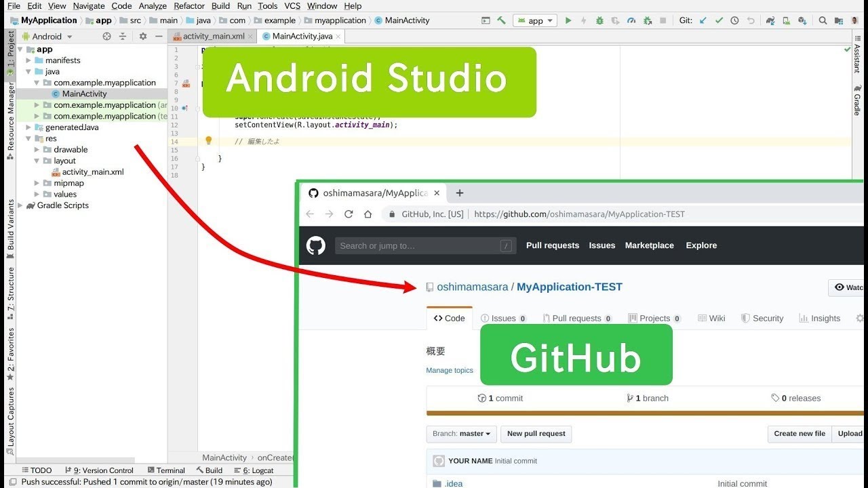
Task: Click the GitHub octocat logo in header
Action: pos(316,245)
